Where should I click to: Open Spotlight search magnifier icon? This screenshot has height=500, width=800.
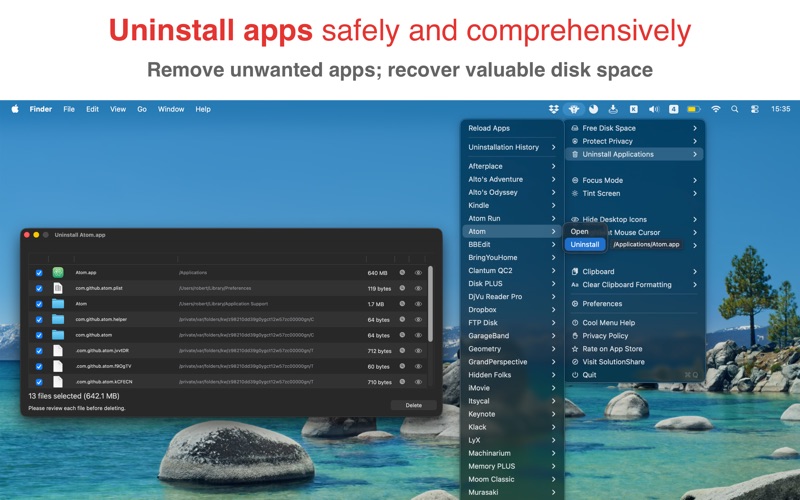coord(734,109)
